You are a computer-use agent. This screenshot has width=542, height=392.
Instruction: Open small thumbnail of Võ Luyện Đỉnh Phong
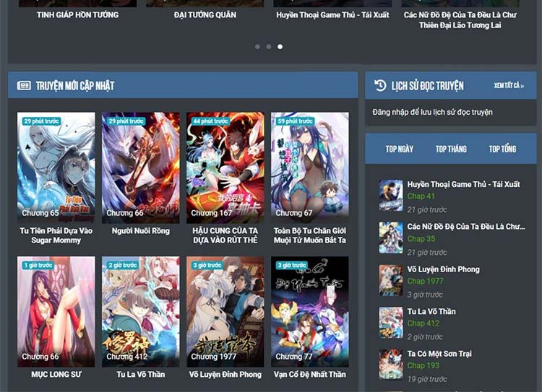point(391,280)
